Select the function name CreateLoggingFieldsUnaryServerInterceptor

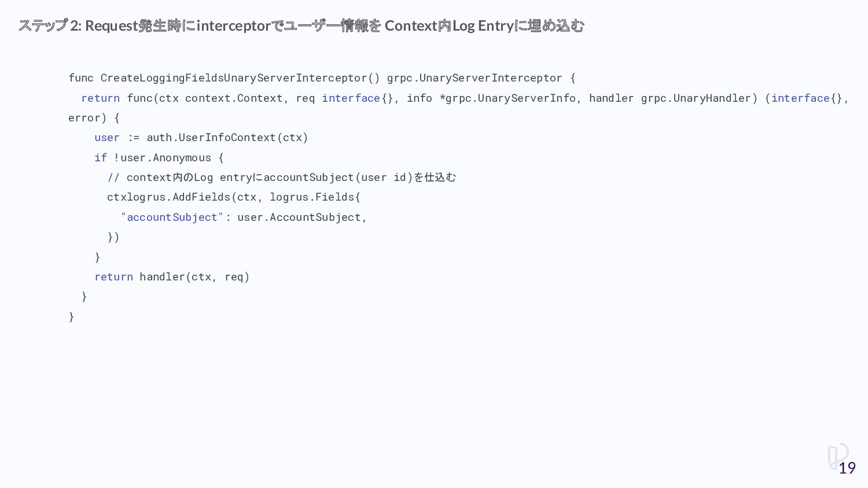[234, 78]
